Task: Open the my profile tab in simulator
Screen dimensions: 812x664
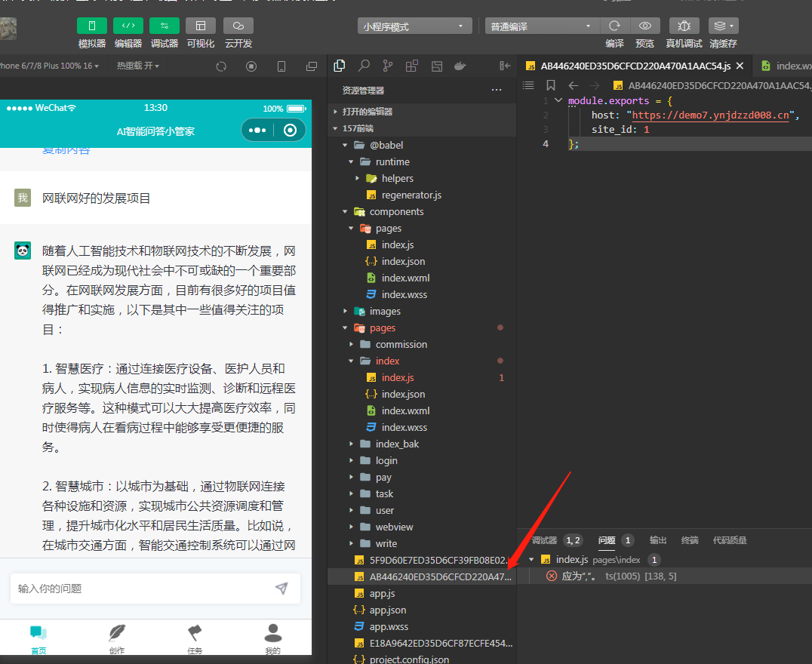Action: point(273,638)
